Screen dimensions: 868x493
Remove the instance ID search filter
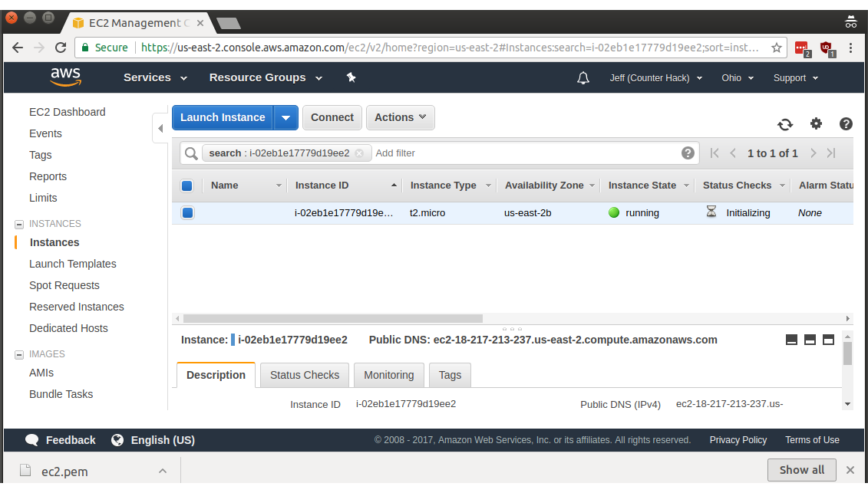pyautogui.click(x=359, y=153)
